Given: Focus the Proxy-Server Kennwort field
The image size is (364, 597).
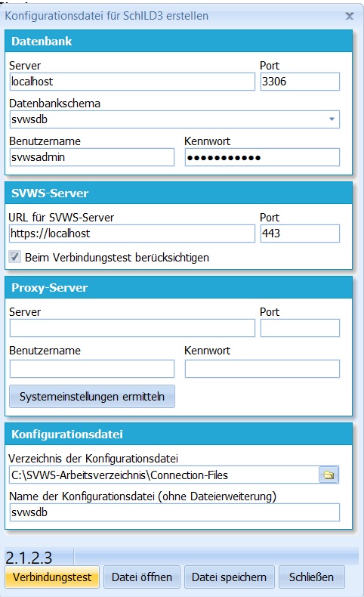Looking at the screenshot, I should coord(262,369).
